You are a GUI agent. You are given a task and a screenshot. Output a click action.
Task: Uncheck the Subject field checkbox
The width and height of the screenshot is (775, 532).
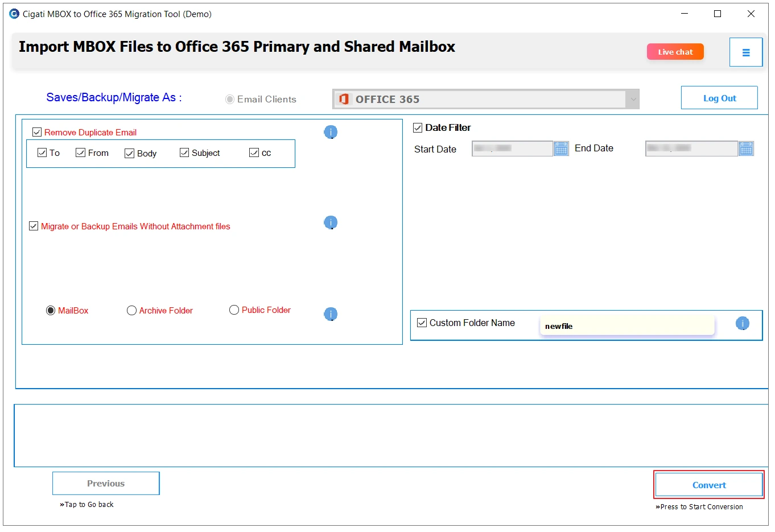click(184, 152)
